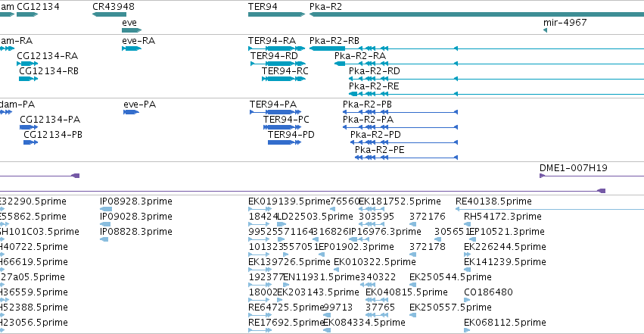Viewport: 644px width, 334px height.
Task: Select CDS eve-PA
Action: 131,112
